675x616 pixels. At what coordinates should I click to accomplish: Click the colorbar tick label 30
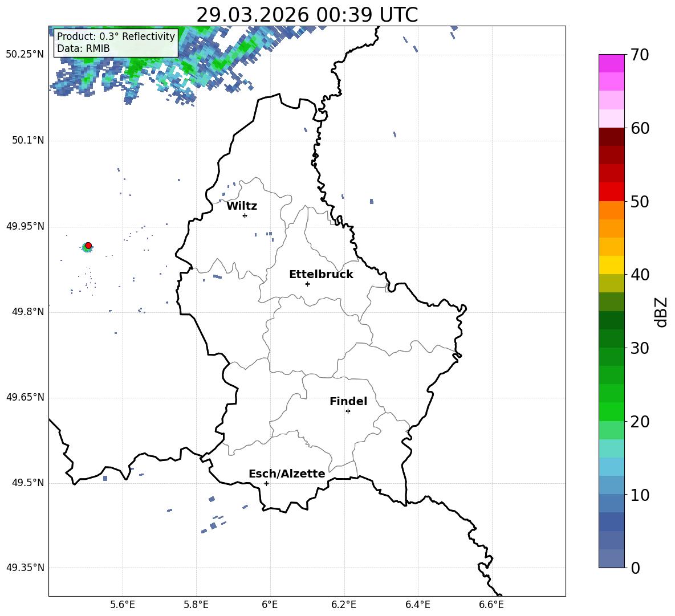pos(640,348)
